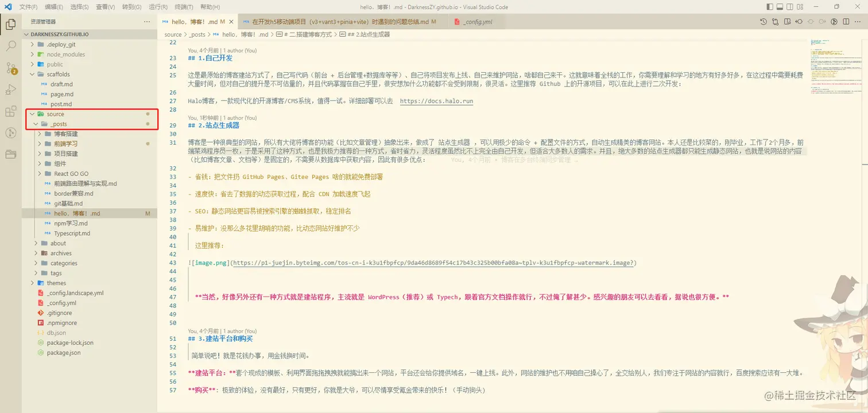Open the Extensions view in the activity bar
The image size is (868, 413).
10,111
